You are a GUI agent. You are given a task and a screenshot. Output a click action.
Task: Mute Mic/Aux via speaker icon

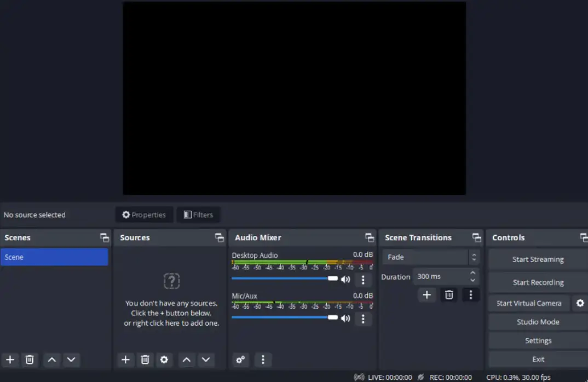345,319
